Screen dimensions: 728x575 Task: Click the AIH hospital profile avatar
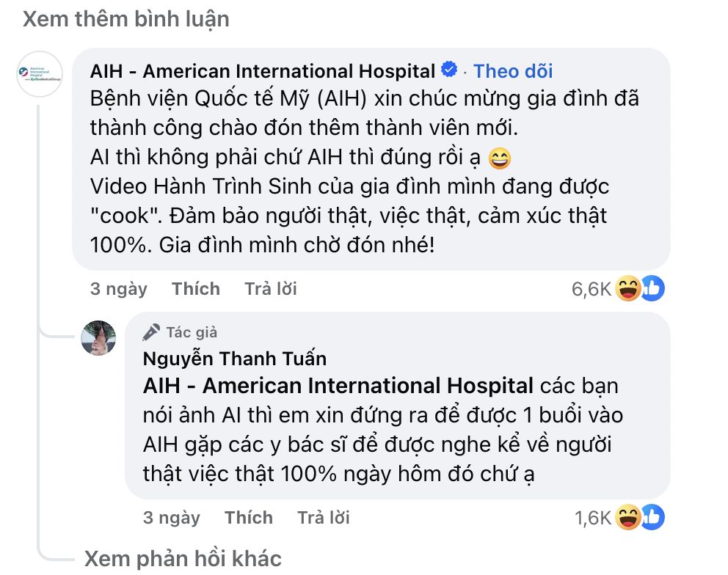pyautogui.click(x=40, y=75)
